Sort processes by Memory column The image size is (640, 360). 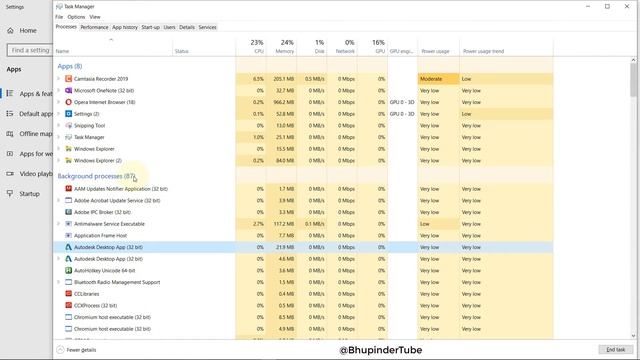click(x=281, y=46)
